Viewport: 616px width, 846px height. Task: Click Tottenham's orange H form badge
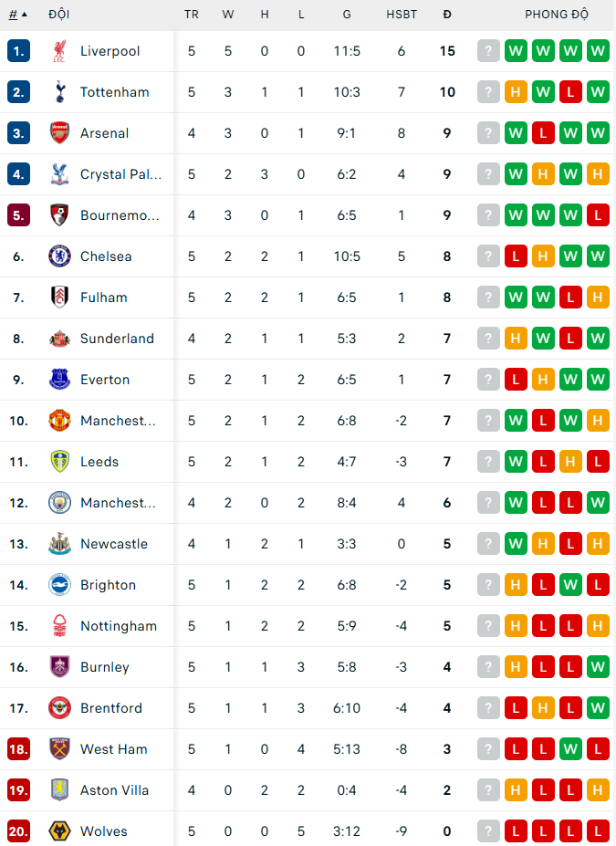516,92
